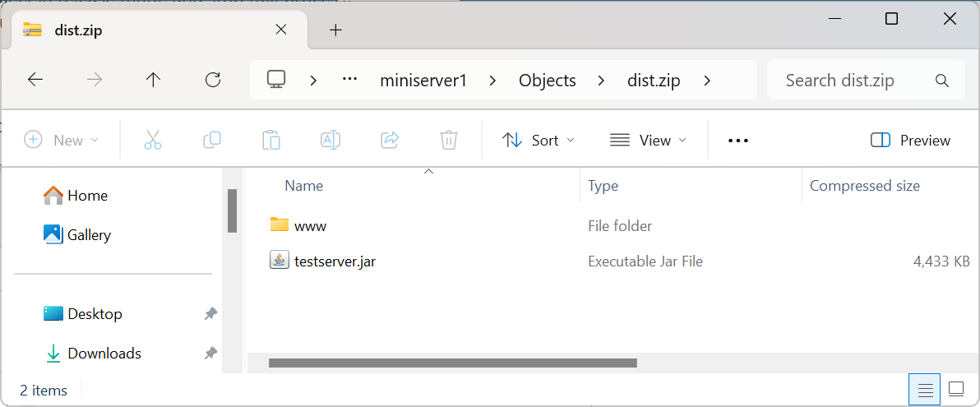Refresh the current folder view

(x=213, y=80)
